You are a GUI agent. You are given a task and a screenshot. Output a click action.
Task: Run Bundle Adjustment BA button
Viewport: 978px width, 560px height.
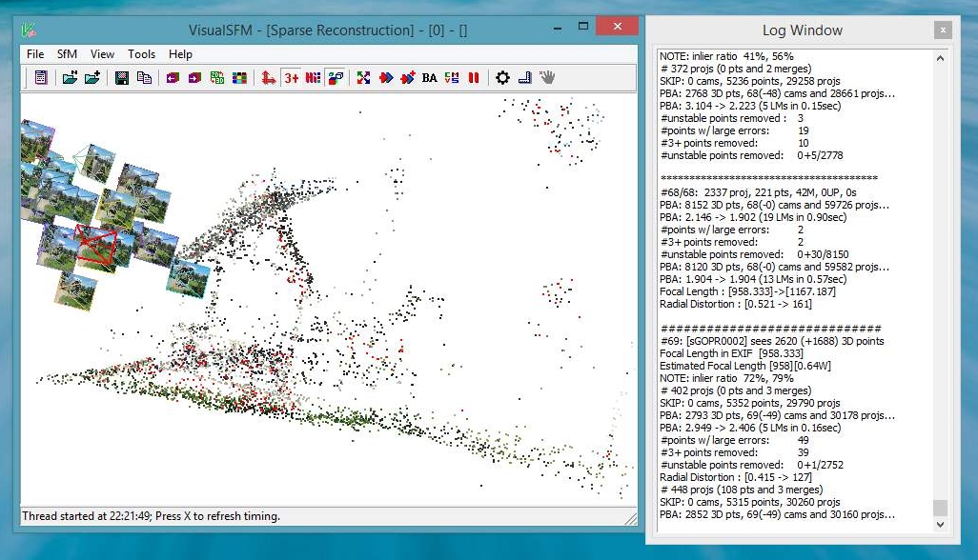click(429, 78)
